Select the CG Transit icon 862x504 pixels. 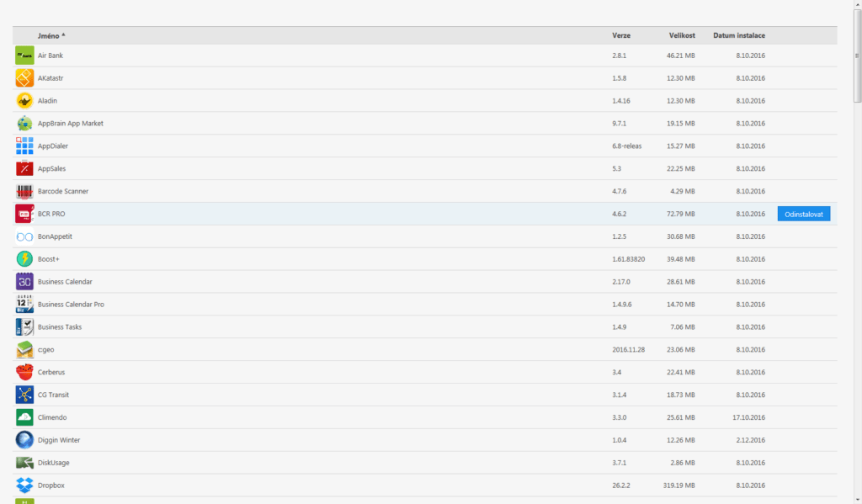[x=24, y=395]
